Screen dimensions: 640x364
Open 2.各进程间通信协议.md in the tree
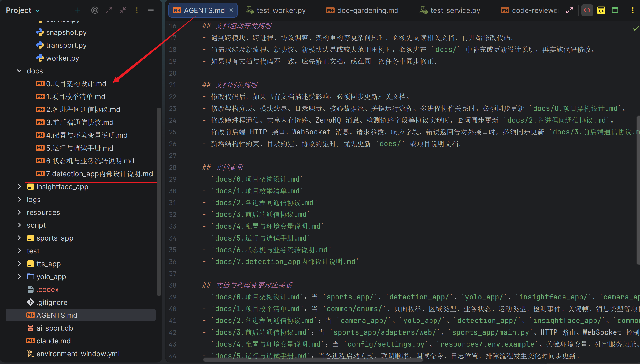coord(83,110)
